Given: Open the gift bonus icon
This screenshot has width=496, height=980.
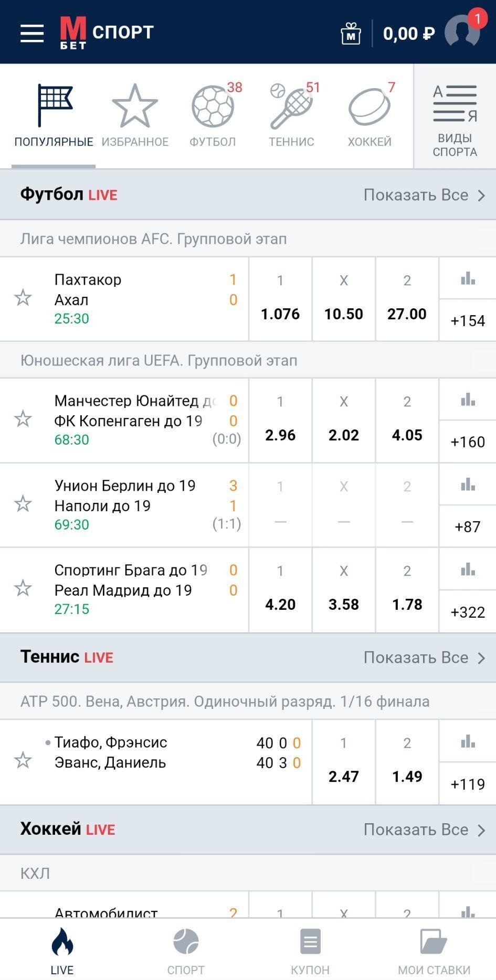Looking at the screenshot, I should point(351,34).
